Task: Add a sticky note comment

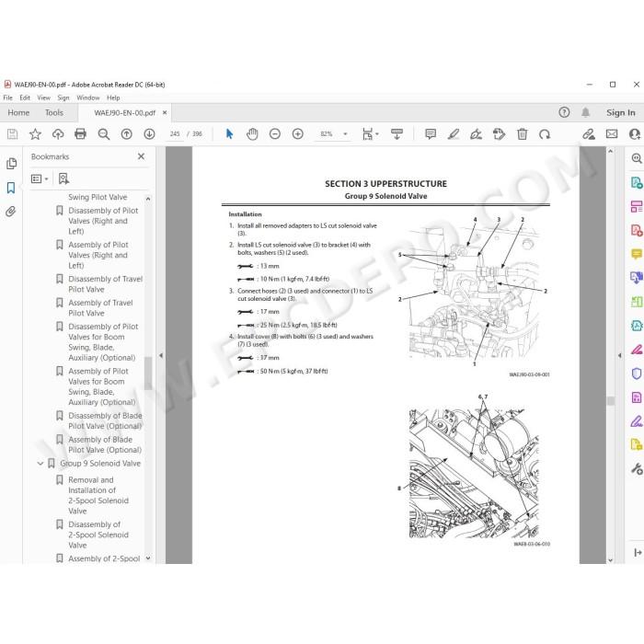Action: click(431, 134)
